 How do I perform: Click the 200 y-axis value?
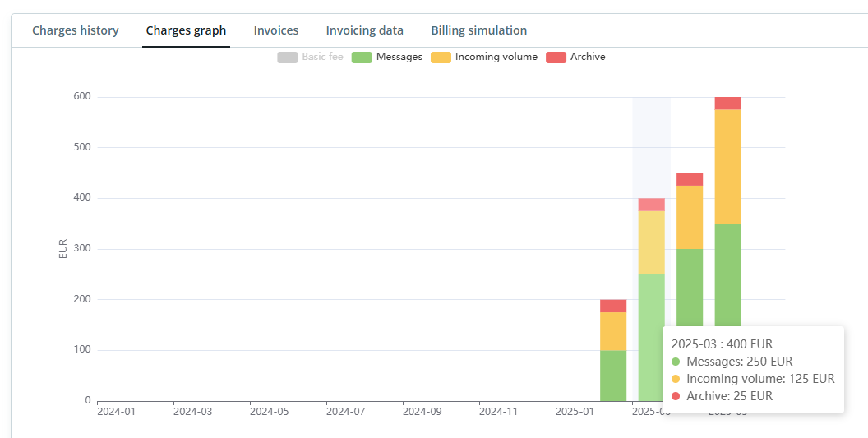pos(82,299)
